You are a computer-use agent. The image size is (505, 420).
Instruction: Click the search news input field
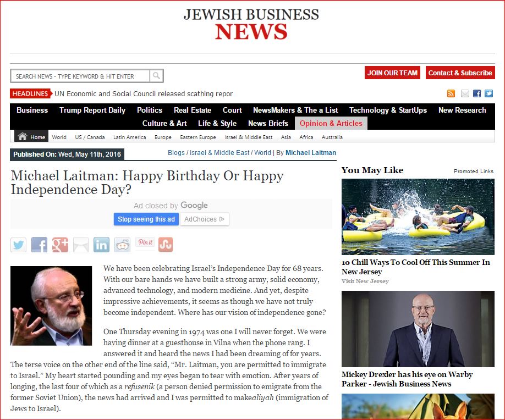point(80,76)
